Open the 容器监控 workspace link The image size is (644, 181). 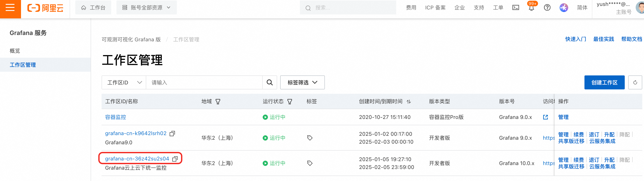[116, 117]
